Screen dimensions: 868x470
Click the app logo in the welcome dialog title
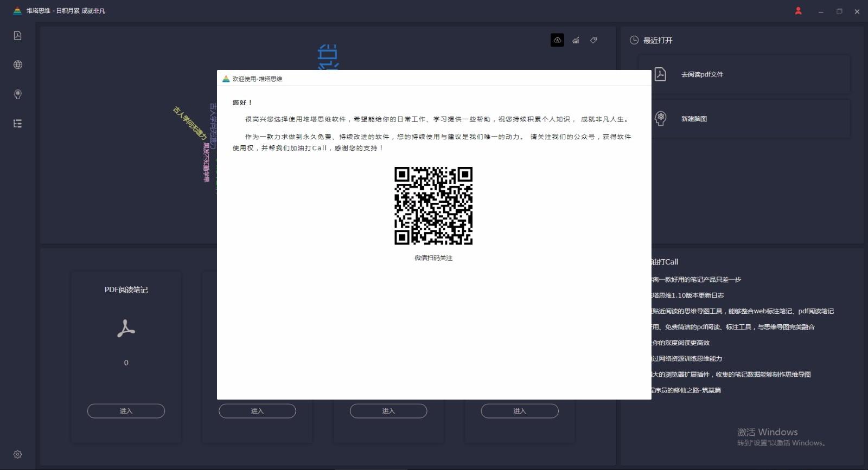[226, 79]
